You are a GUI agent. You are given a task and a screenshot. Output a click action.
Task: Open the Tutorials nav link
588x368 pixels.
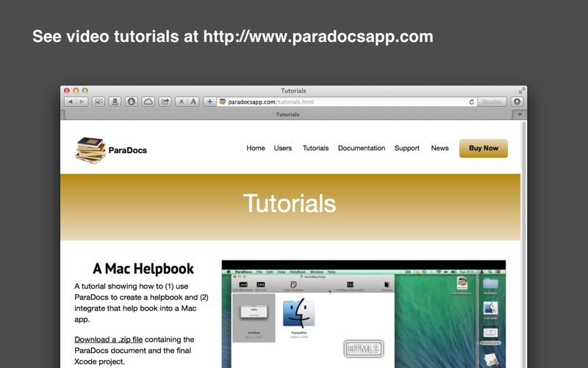click(315, 149)
